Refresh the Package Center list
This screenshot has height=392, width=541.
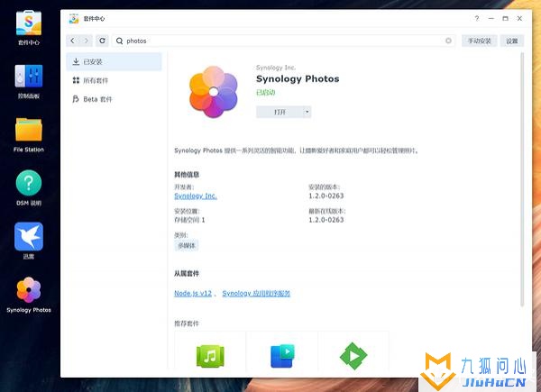click(102, 41)
